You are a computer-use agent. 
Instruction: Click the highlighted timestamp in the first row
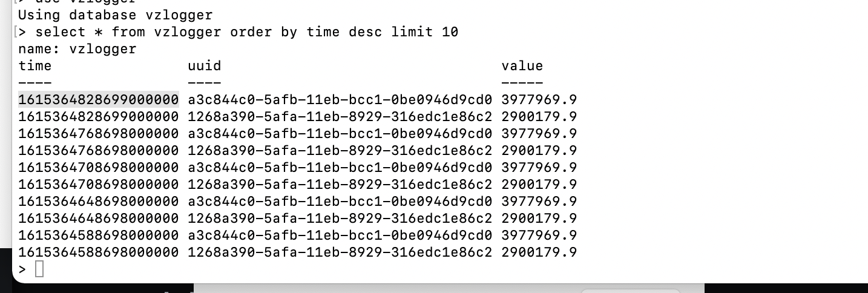point(99,99)
